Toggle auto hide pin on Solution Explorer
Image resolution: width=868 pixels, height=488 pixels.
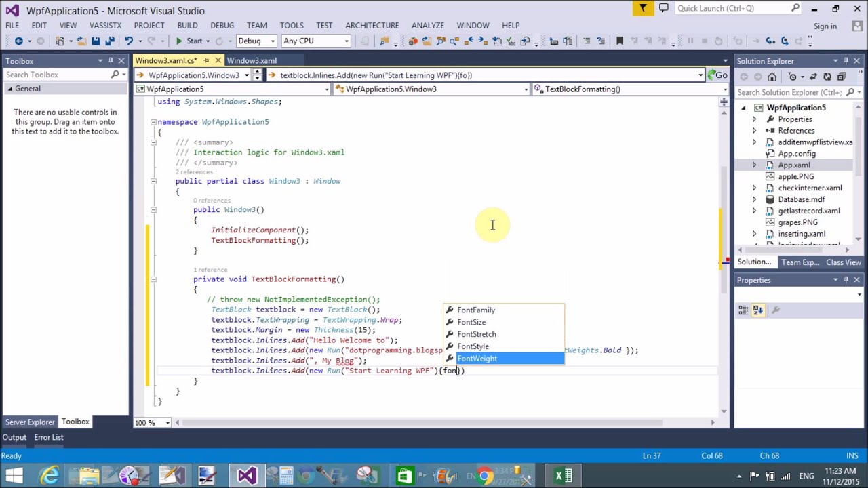(x=846, y=61)
